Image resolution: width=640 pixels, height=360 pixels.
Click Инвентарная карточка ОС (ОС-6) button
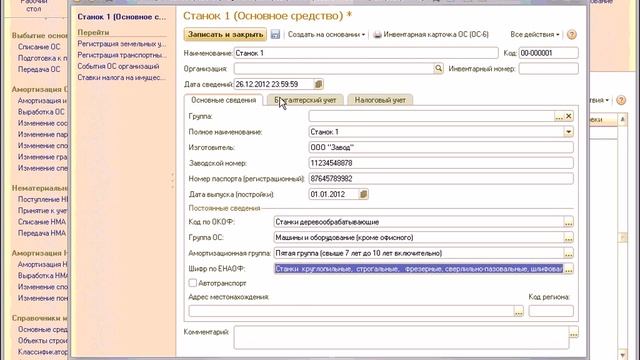point(431,35)
